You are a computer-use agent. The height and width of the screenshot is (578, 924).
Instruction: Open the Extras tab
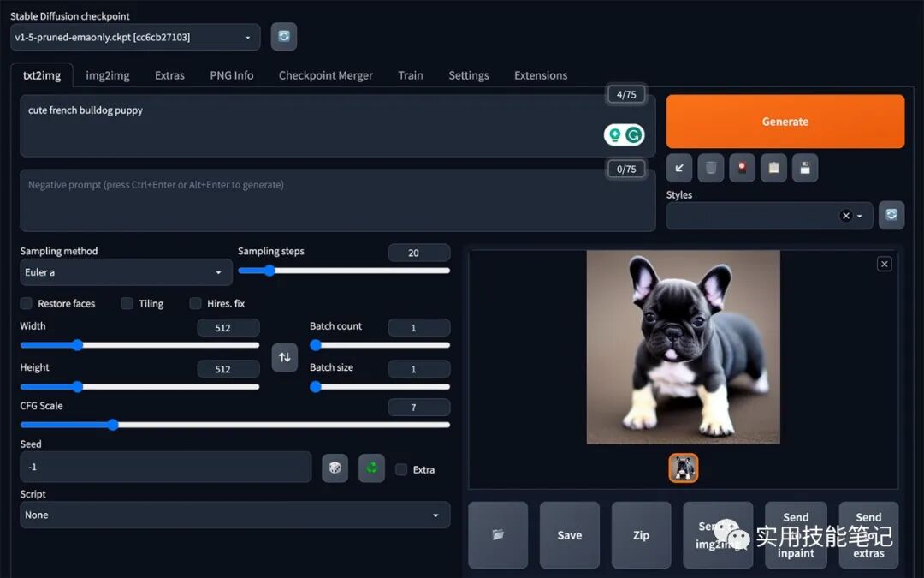tap(169, 75)
